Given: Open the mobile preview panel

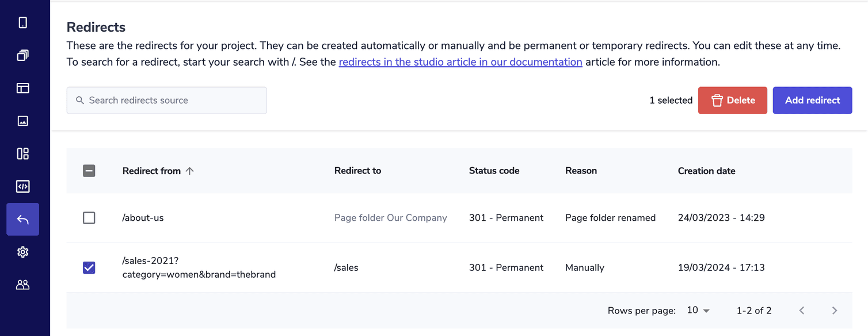Looking at the screenshot, I should pyautogui.click(x=22, y=22).
